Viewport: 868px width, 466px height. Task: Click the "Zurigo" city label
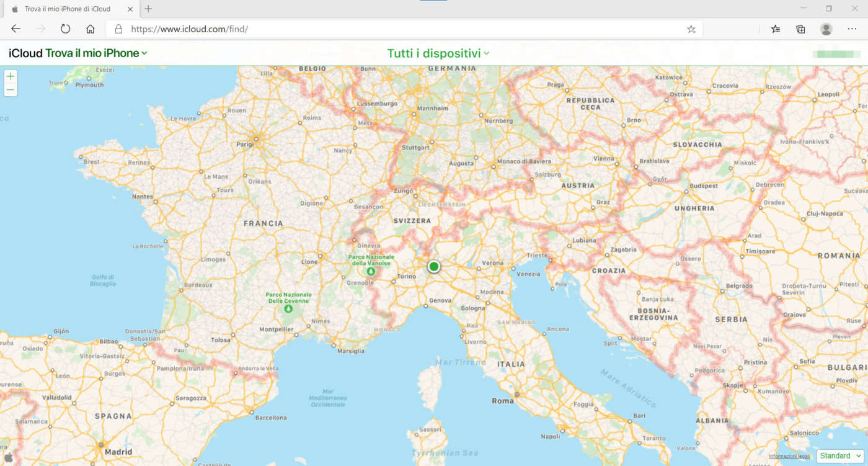(403, 190)
